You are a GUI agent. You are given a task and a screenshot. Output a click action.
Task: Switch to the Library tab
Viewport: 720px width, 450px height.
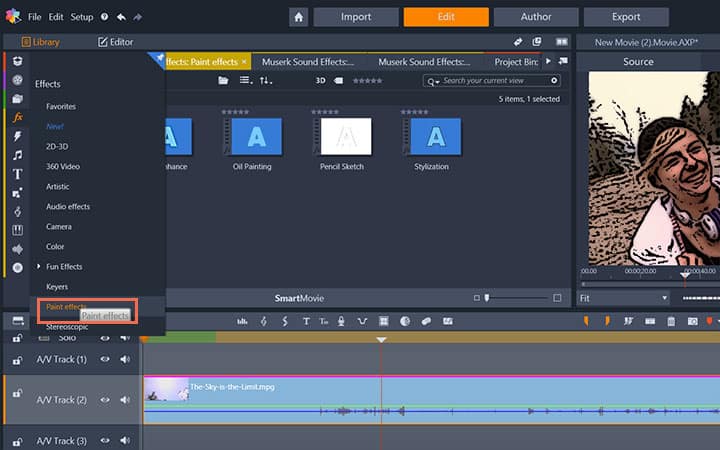pyautogui.click(x=41, y=42)
